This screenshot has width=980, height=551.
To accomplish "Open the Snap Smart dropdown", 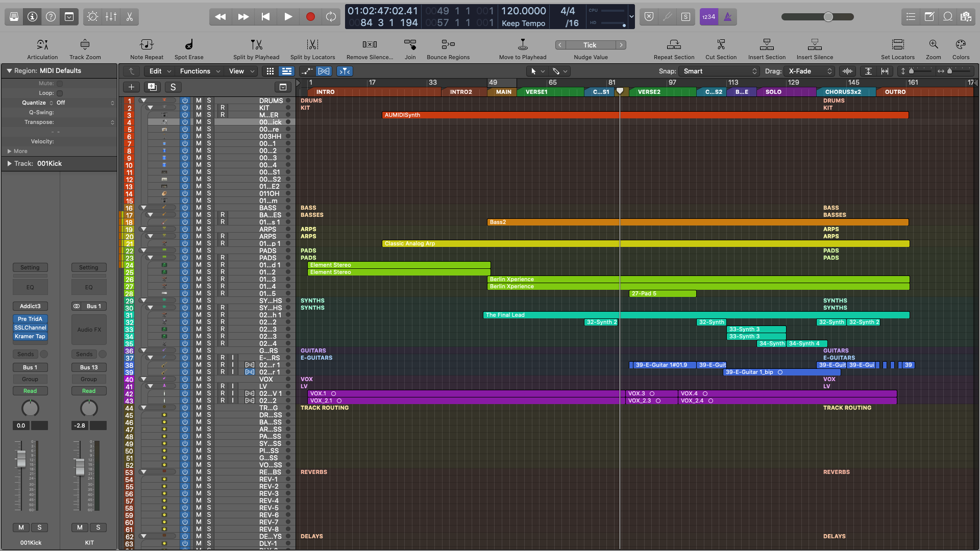I will (x=720, y=71).
